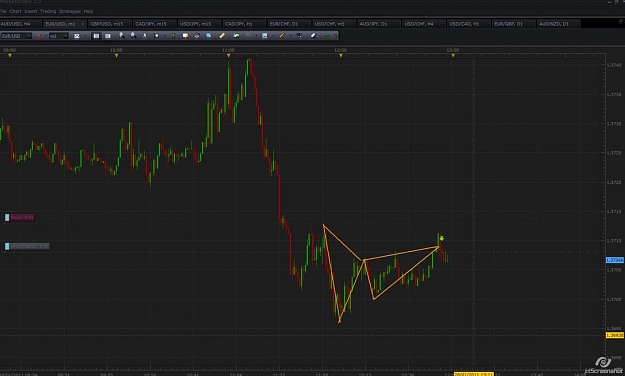625x376 pixels.
Task: Open the Insert menu
Action: pyautogui.click(x=31, y=11)
